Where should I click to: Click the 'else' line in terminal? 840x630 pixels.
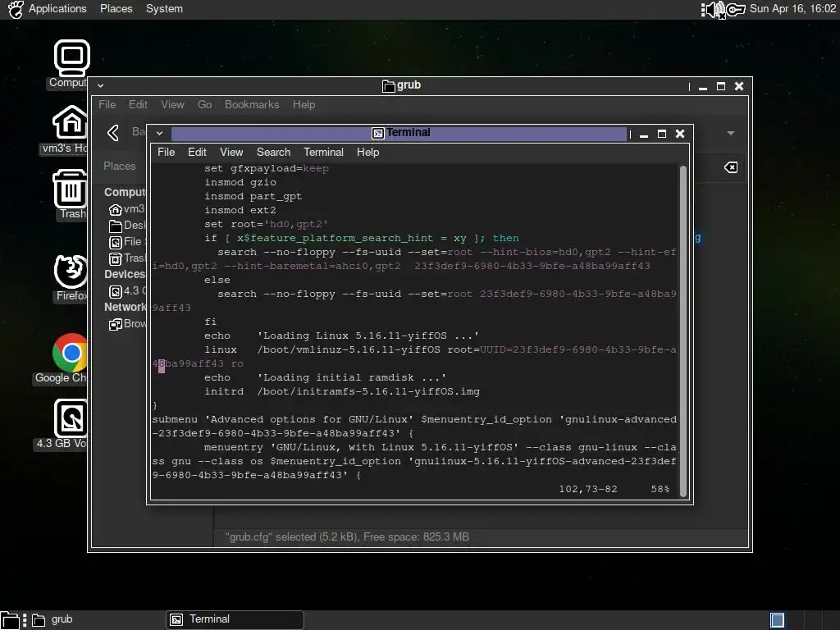tap(217, 280)
